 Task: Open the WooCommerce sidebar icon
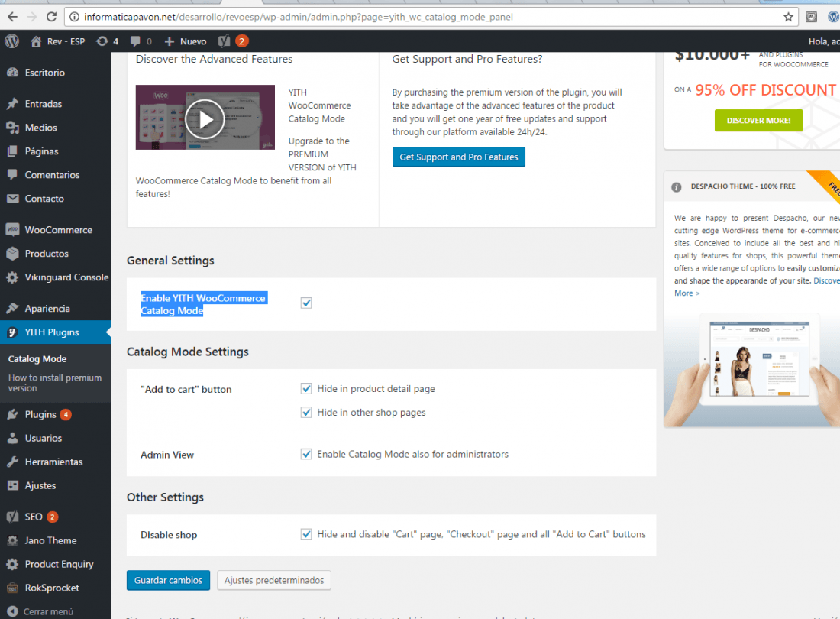[x=13, y=229]
